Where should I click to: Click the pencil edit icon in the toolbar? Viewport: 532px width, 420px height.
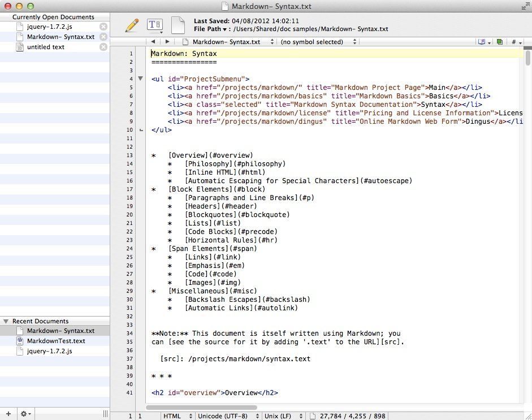tap(133, 24)
